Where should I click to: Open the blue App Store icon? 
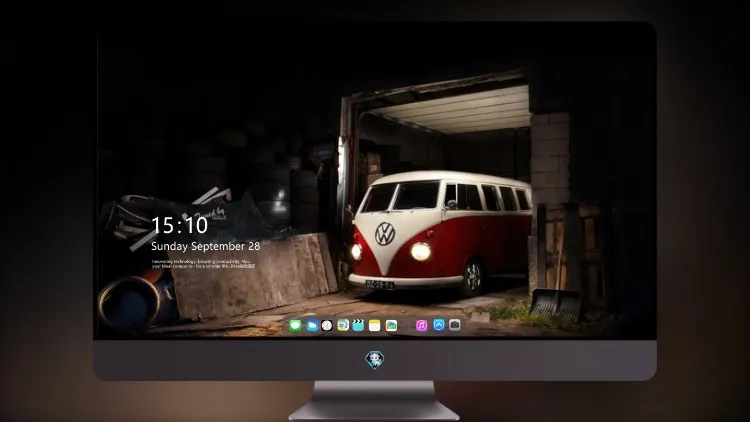pos(439,325)
